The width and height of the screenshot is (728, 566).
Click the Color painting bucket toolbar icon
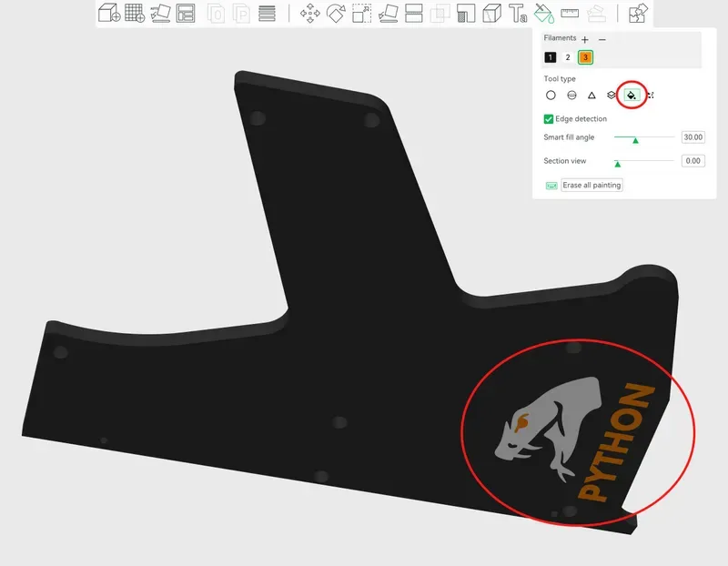click(544, 13)
